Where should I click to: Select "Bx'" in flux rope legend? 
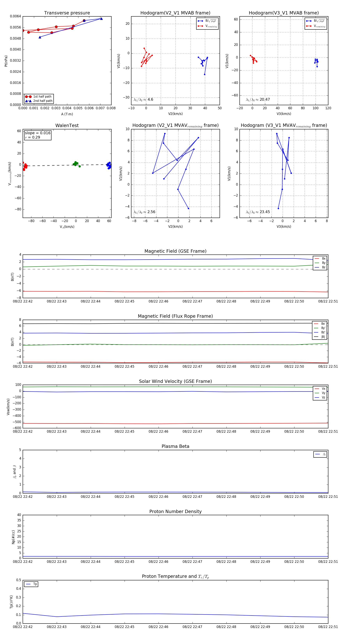(x=320, y=324)
